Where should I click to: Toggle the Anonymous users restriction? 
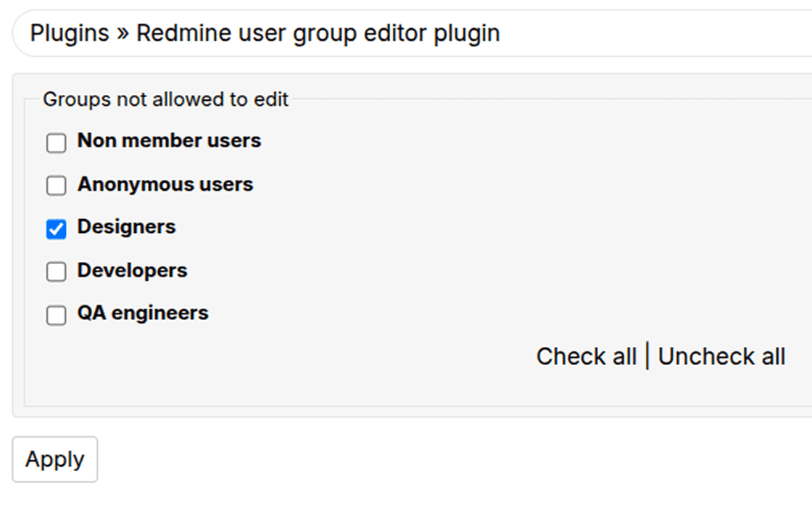(x=56, y=185)
